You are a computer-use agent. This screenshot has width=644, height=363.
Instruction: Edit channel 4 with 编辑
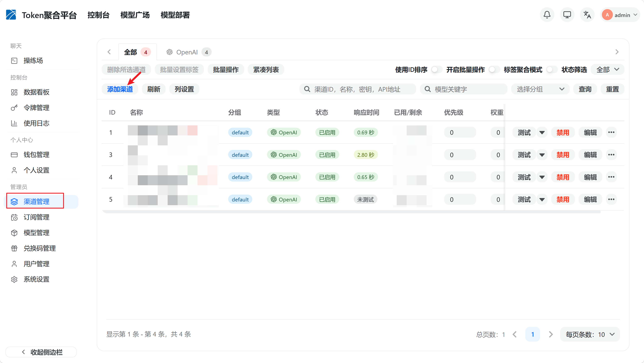click(590, 177)
